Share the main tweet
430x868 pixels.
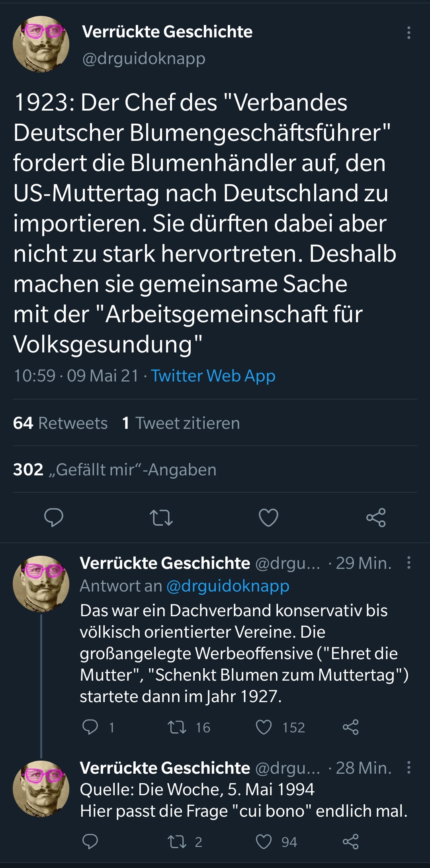376,518
